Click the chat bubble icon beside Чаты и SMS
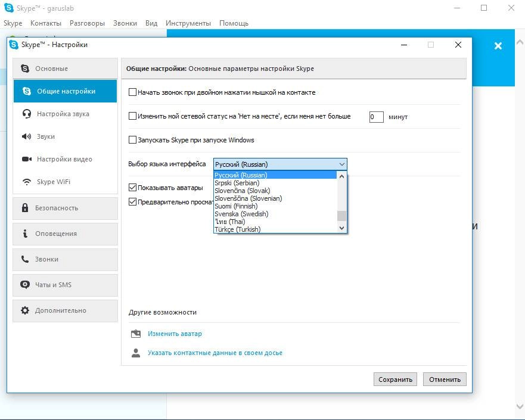This screenshot has height=420, width=525. coord(25,284)
